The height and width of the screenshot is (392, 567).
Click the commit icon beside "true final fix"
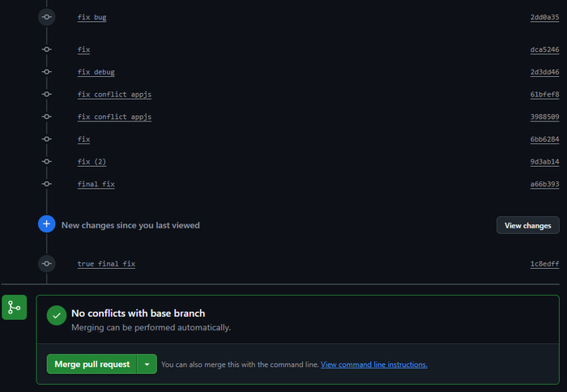click(47, 264)
